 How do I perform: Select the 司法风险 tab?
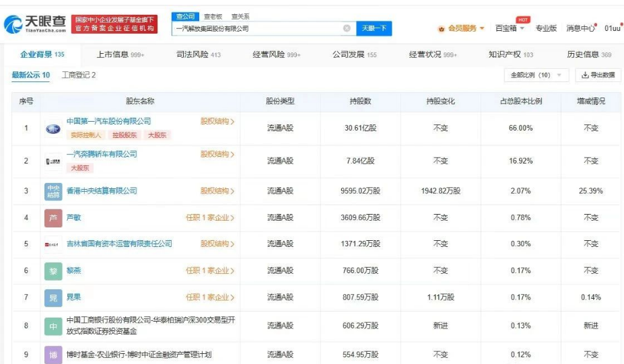198,54
